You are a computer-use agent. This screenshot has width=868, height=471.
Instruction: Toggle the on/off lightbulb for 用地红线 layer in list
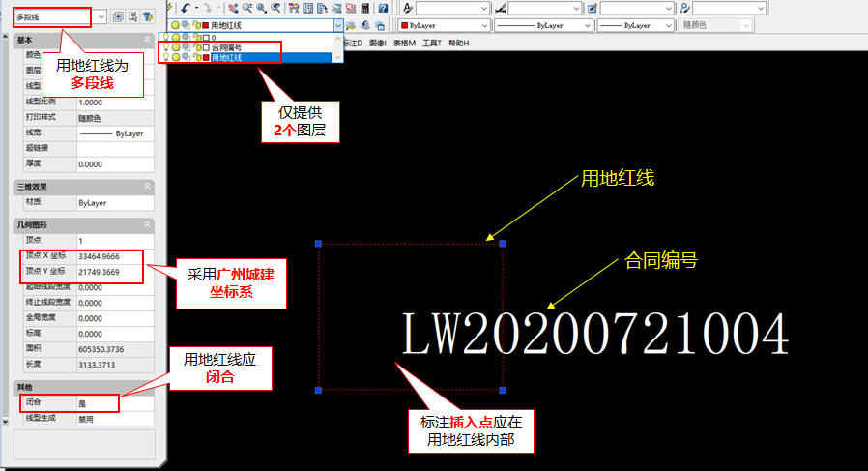tap(165, 58)
